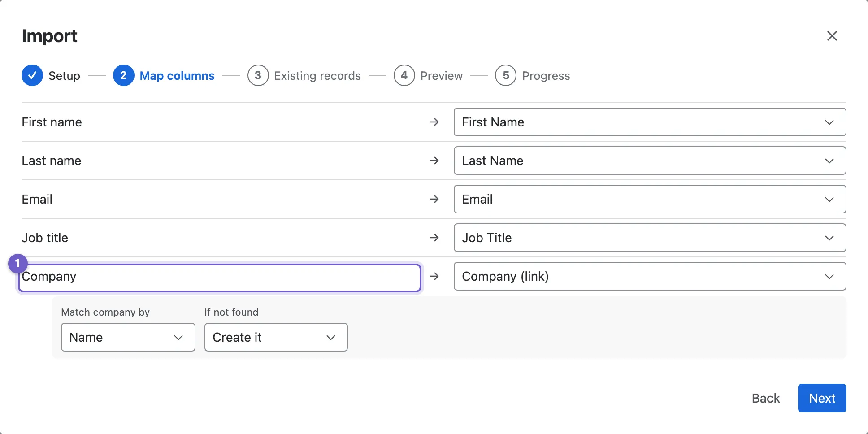
Task: Click the highlighted Company source column
Action: coord(220,278)
